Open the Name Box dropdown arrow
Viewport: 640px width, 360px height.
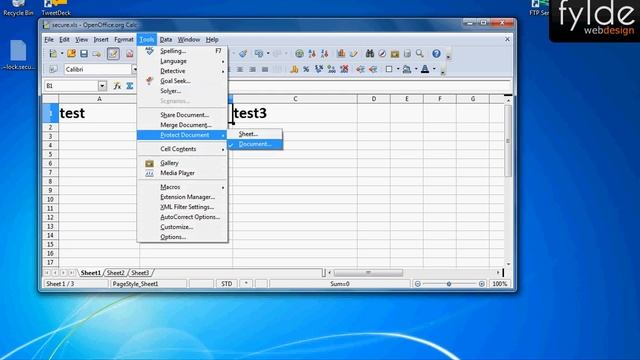click(x=102, y=86)
